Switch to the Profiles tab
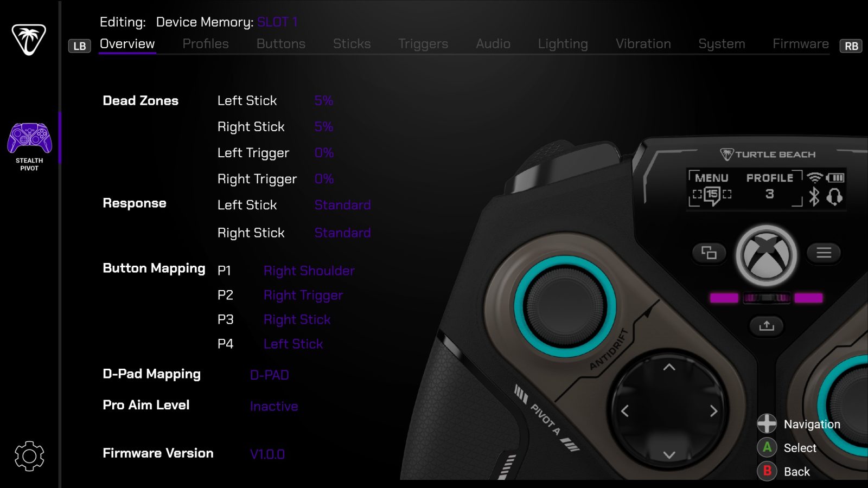The width and height of the screenshot is (868, 488). (x=206, y=44)
